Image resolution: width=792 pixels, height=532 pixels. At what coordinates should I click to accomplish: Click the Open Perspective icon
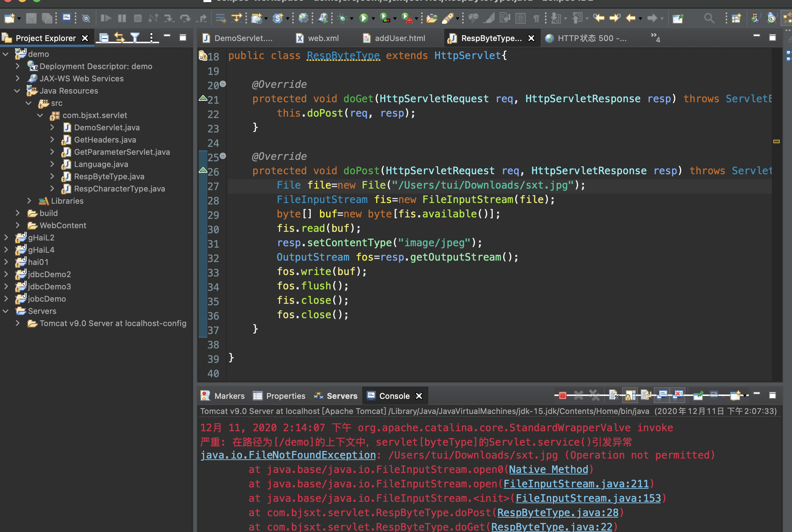pyautogui.click(x=736, y=18)
